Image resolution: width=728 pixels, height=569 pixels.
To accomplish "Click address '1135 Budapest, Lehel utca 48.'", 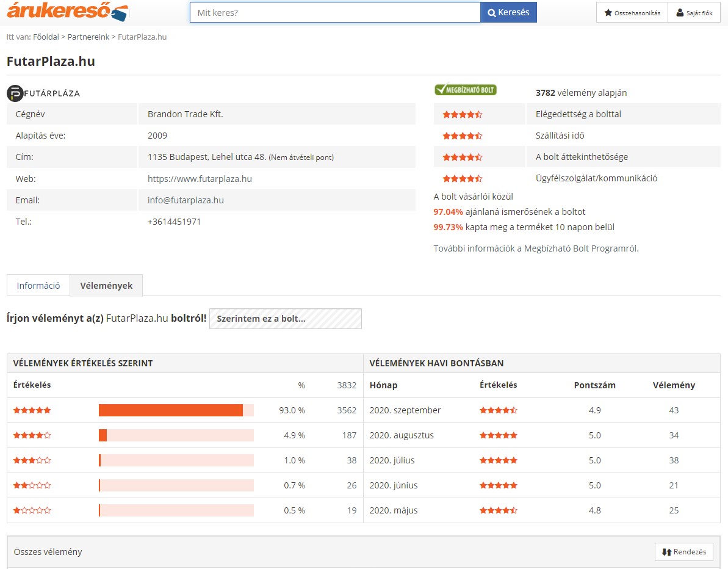I will [x=207, y=157].
